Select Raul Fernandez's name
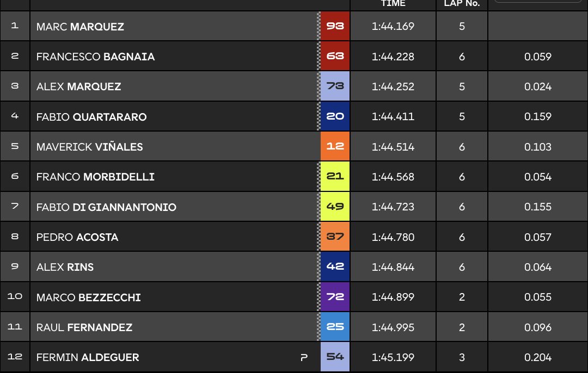Screen dimensions: 588x373 84,327
